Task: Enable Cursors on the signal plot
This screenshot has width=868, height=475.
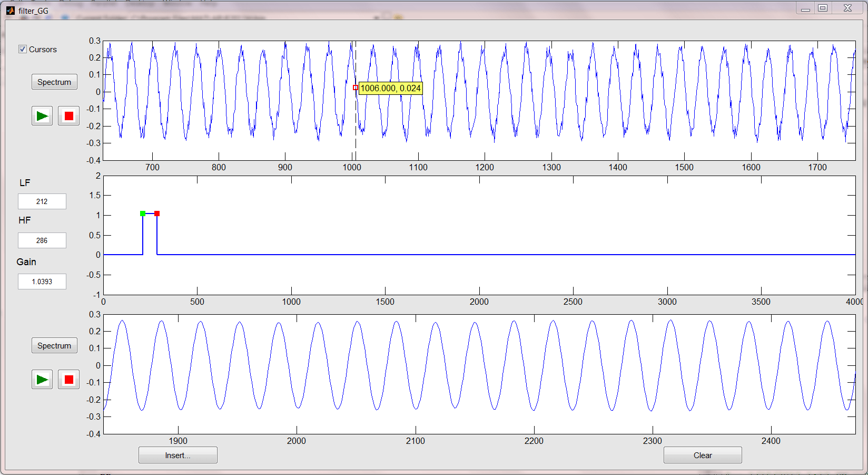Action: 23,49
